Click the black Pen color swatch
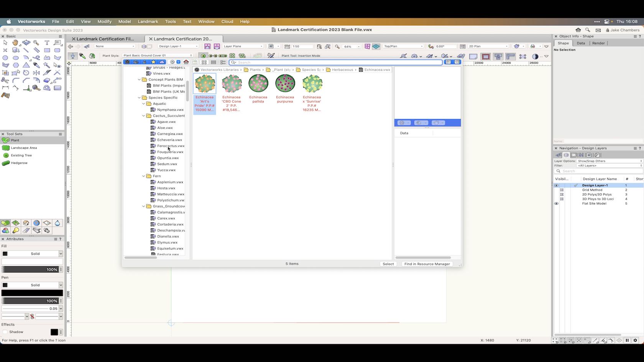Image resolution: width=644 pixels, height=362 pixels. click(32, 293)
